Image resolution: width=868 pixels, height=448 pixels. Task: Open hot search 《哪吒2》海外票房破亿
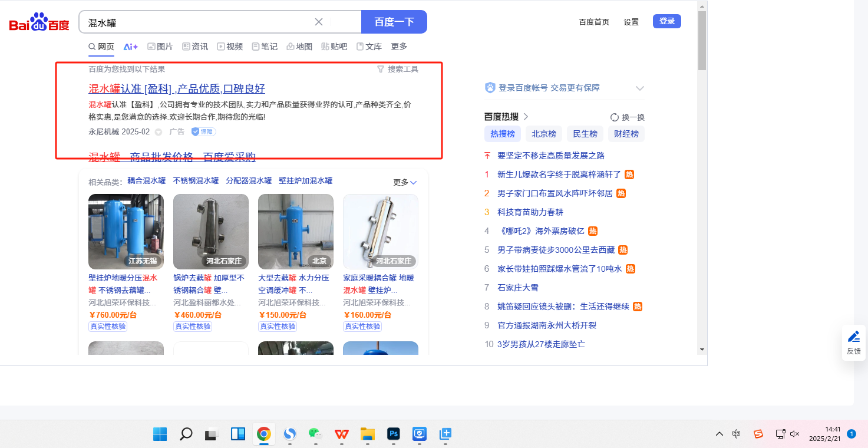541,231
